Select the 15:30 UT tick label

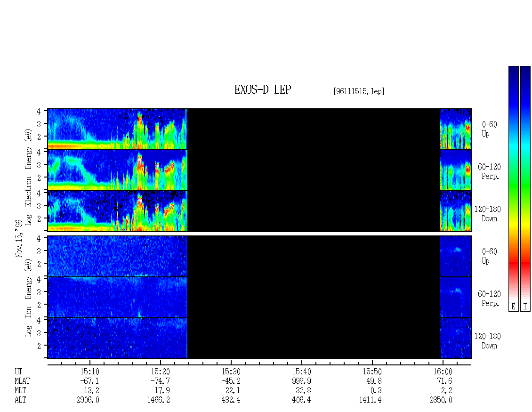point(231,372)
